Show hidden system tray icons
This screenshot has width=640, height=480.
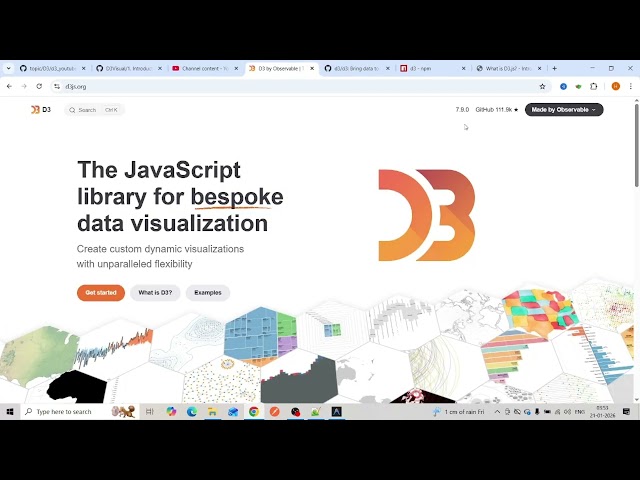pos(497,412)
